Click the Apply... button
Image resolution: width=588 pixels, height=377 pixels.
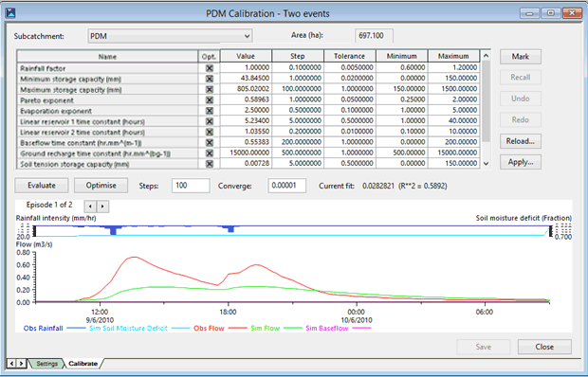520,162
